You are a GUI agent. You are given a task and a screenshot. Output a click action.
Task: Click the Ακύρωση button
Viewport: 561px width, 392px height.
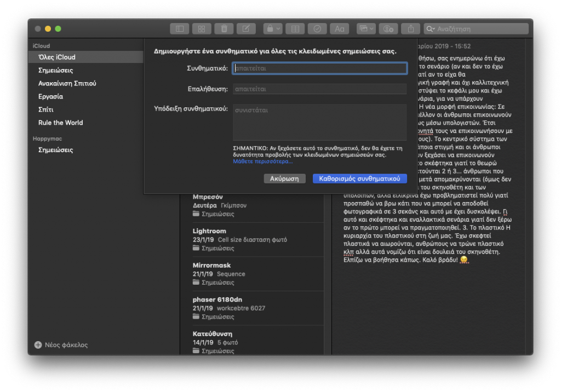point(284,178)
